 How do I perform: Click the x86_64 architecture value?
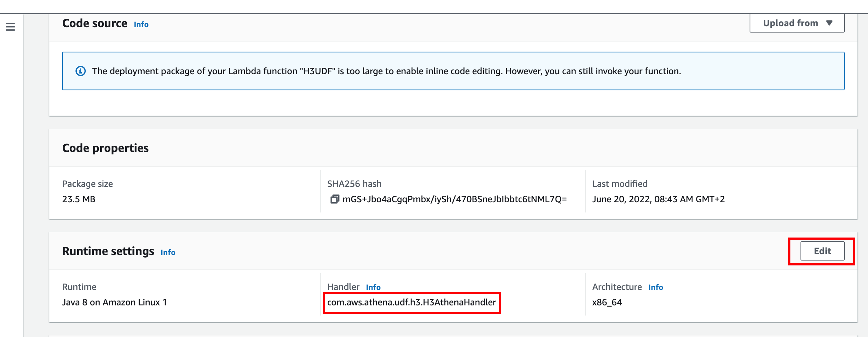coord(606,302)
